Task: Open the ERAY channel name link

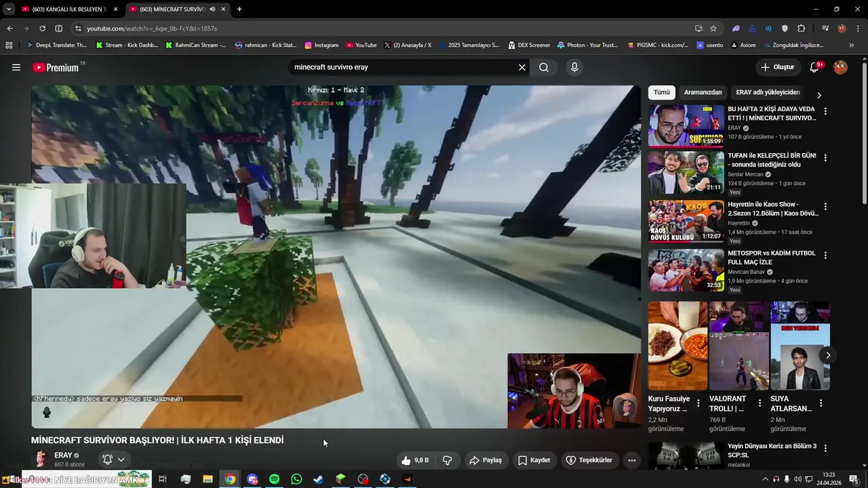Action: pyautogui.click(x=63, y=455)
